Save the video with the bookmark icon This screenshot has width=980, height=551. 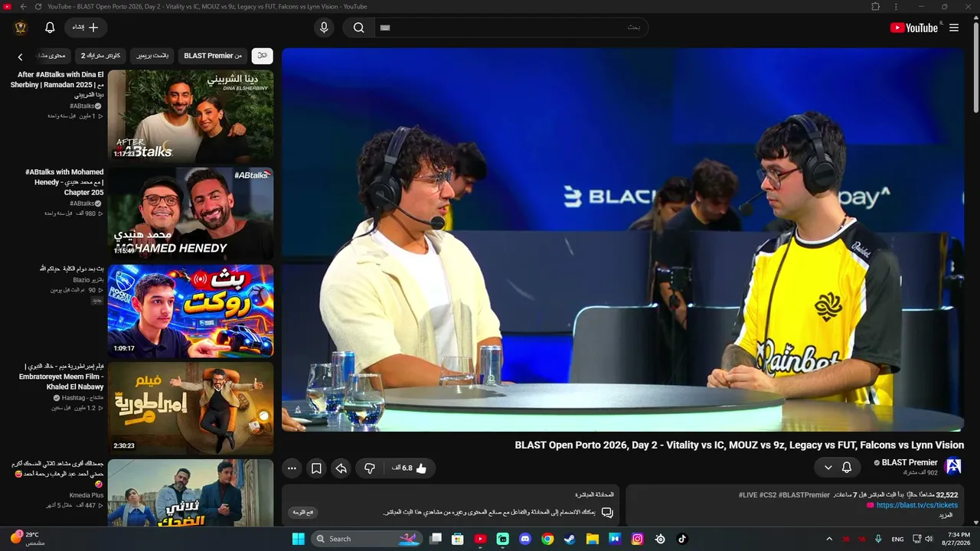coord(316,468)
